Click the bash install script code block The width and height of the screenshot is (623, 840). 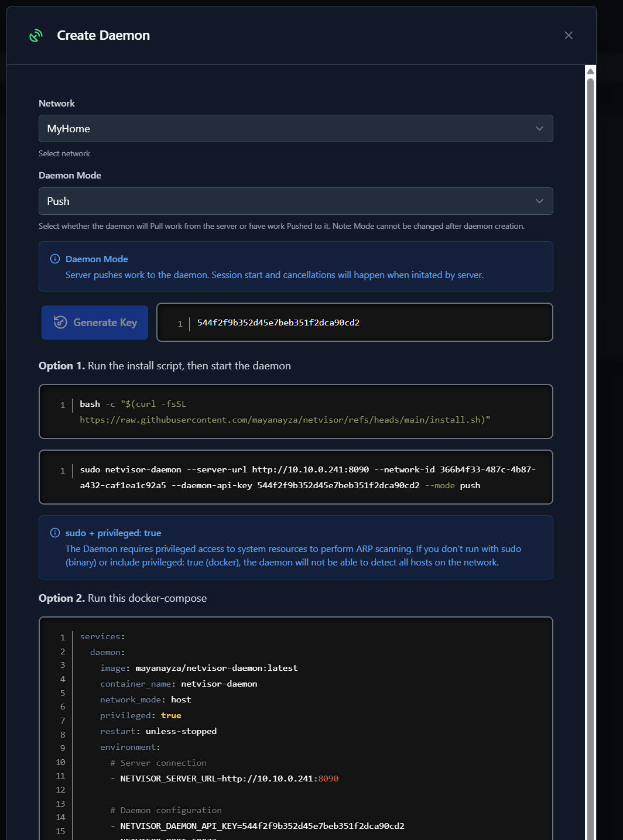coord(296,412)
